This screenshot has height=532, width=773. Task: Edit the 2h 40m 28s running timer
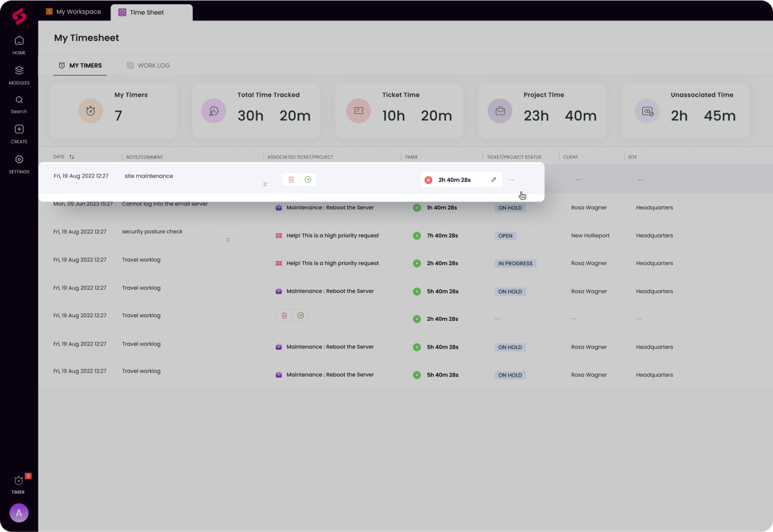[x=493, y=179]
